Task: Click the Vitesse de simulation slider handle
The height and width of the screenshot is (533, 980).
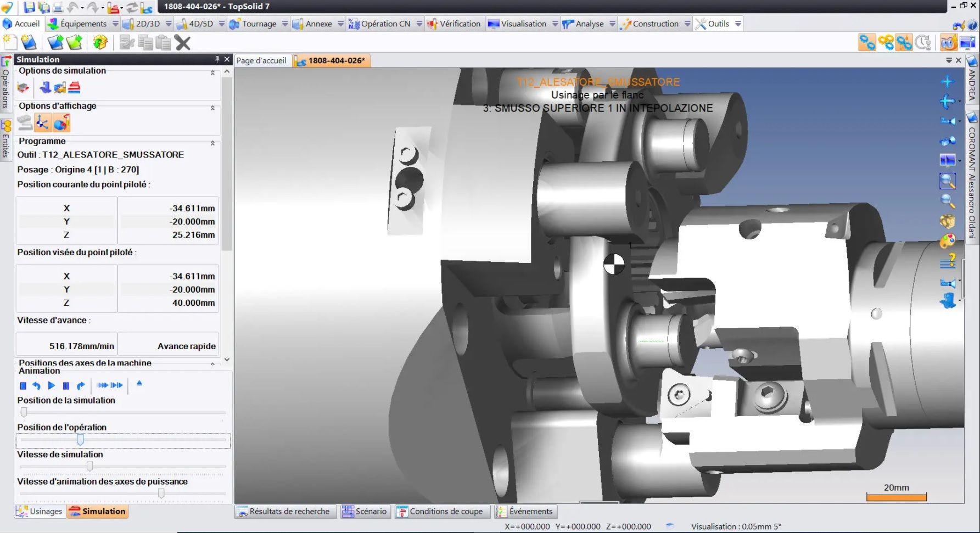Action: [89, 467]
